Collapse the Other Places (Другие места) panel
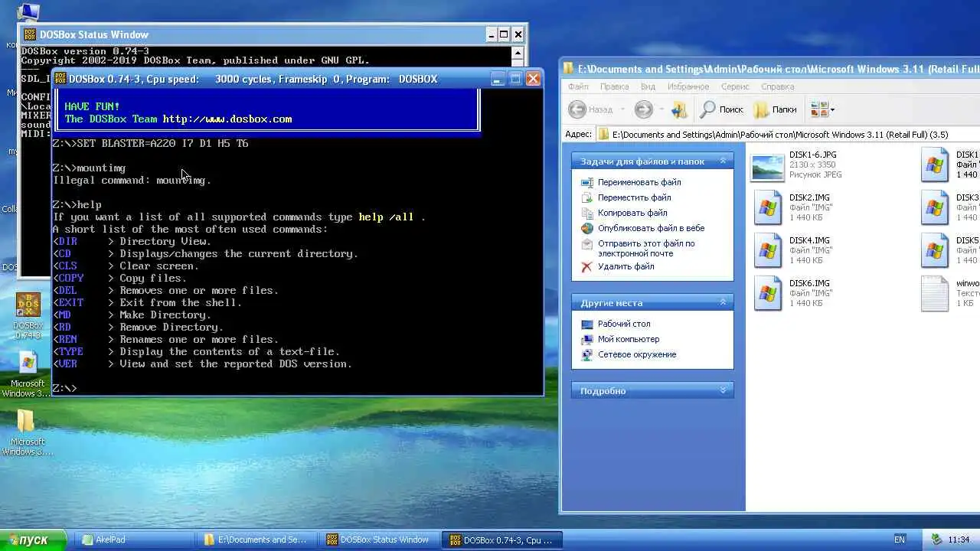 pyautogui.click(x=722, y=303)
